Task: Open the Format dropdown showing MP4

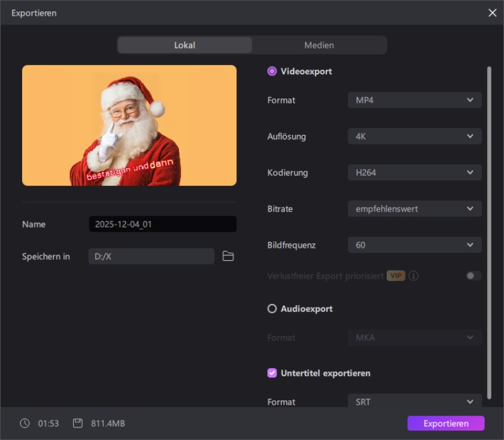Action: (x=415, y=100)
